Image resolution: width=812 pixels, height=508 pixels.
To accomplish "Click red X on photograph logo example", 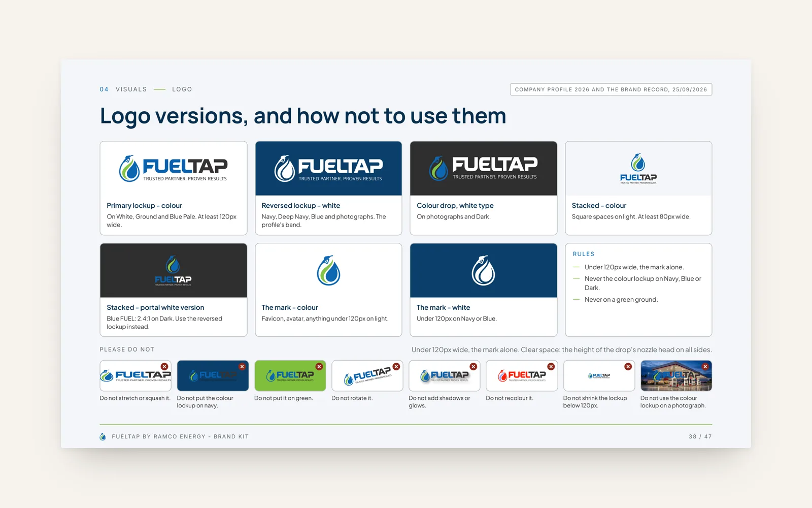I will tap(705, 366).
